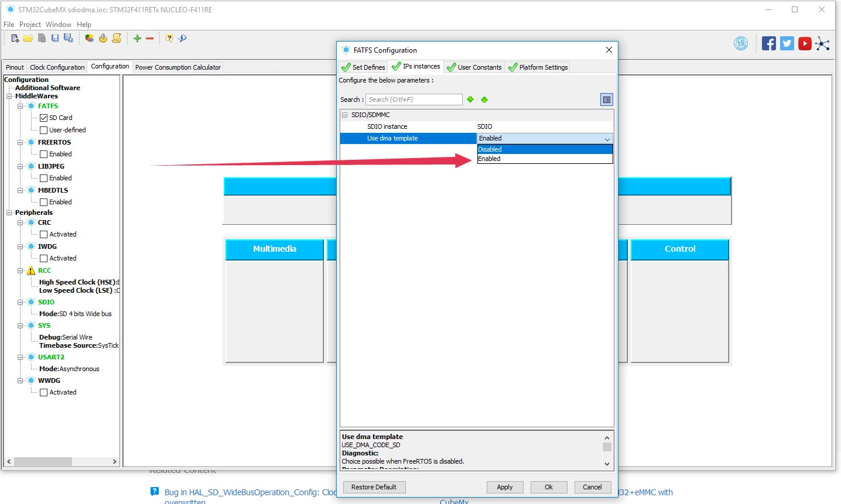Click the red minus toolbar icon

click(149, 38)
